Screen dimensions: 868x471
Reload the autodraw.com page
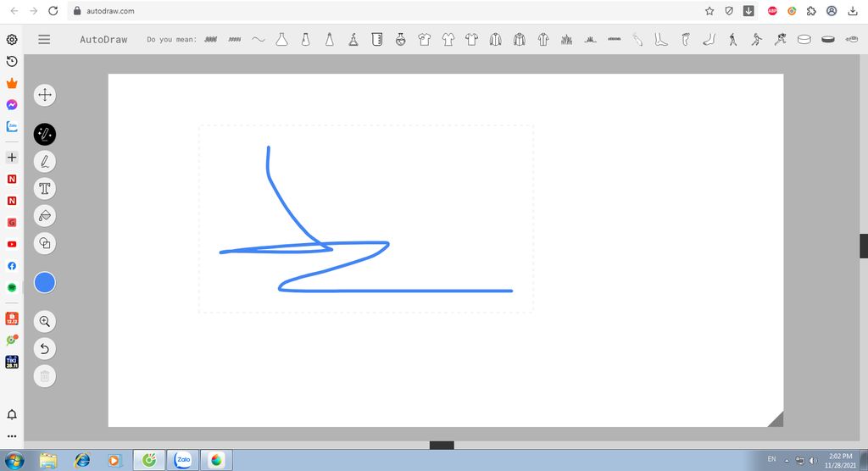[53, 10]
